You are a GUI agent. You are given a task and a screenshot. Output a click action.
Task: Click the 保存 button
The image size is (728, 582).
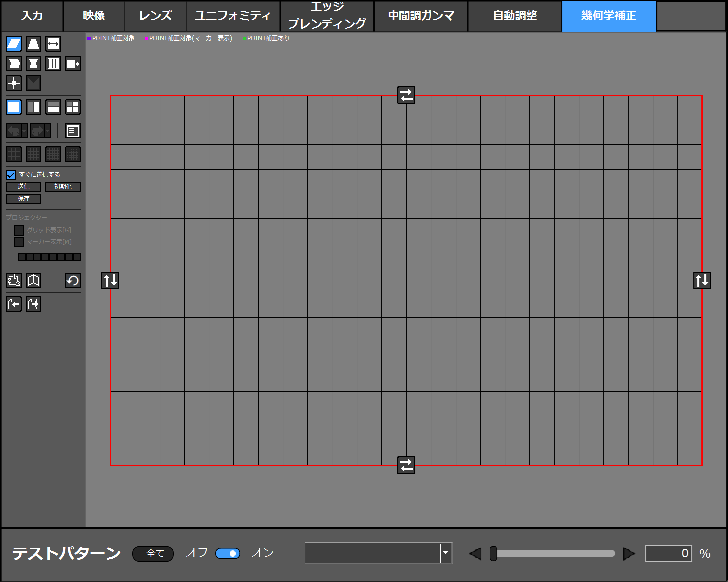click(x=24, y=199)
